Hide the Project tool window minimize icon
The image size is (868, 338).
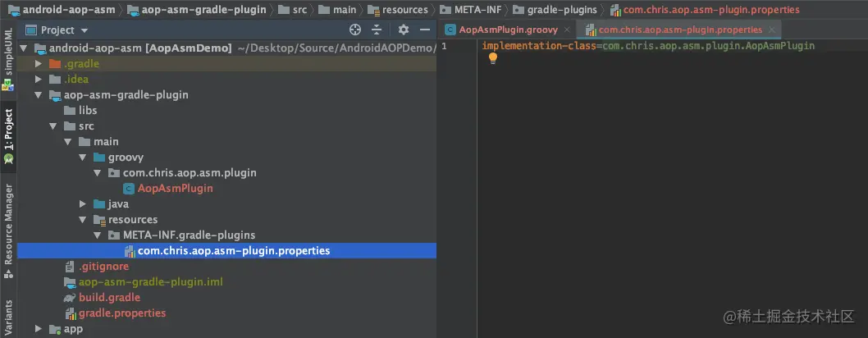click(x=425, y=30)
